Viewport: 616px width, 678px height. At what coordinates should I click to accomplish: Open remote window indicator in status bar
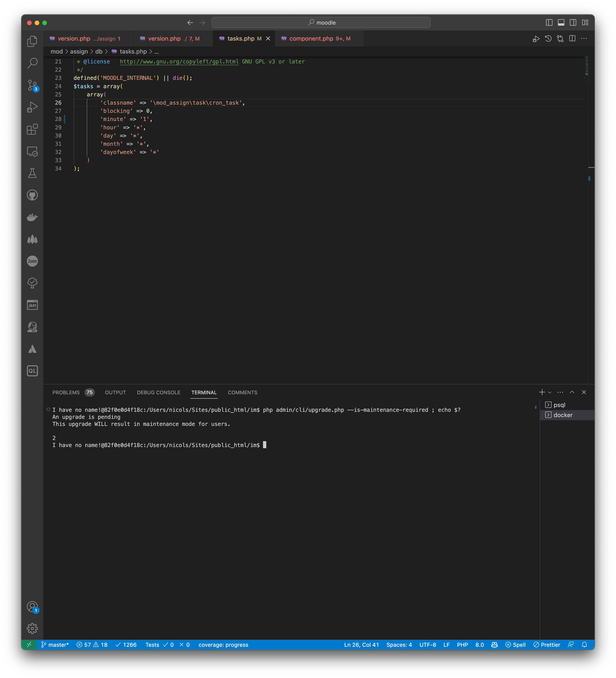[x=29, y=644]
